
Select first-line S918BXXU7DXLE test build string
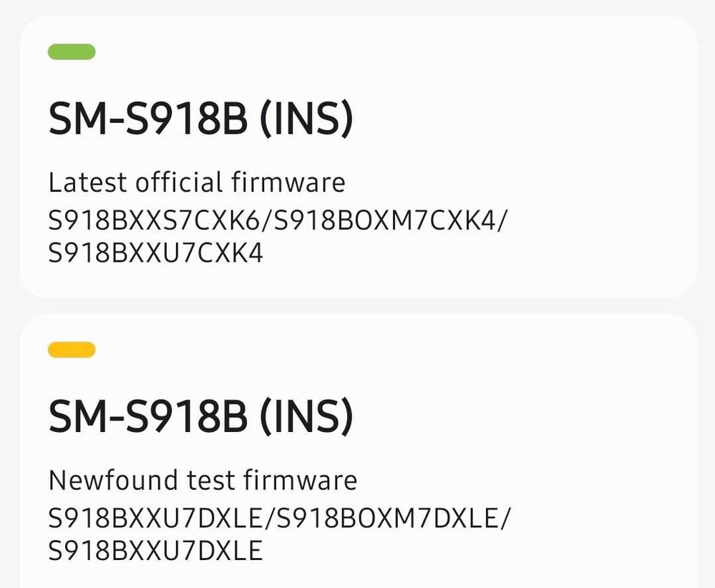click(155, 519)
